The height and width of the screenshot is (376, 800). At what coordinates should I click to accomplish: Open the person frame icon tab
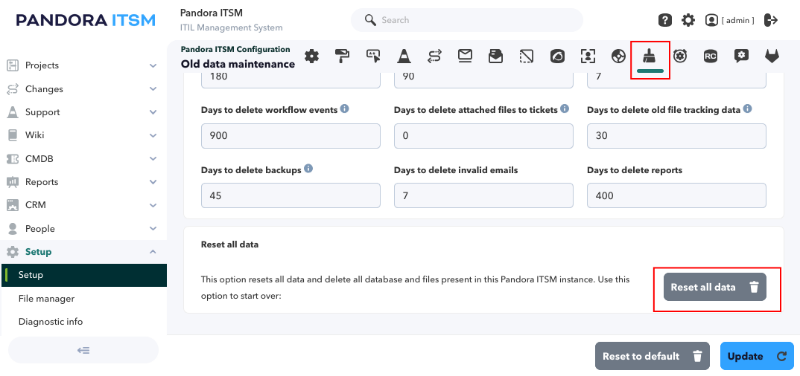click(x=588, y=56)
